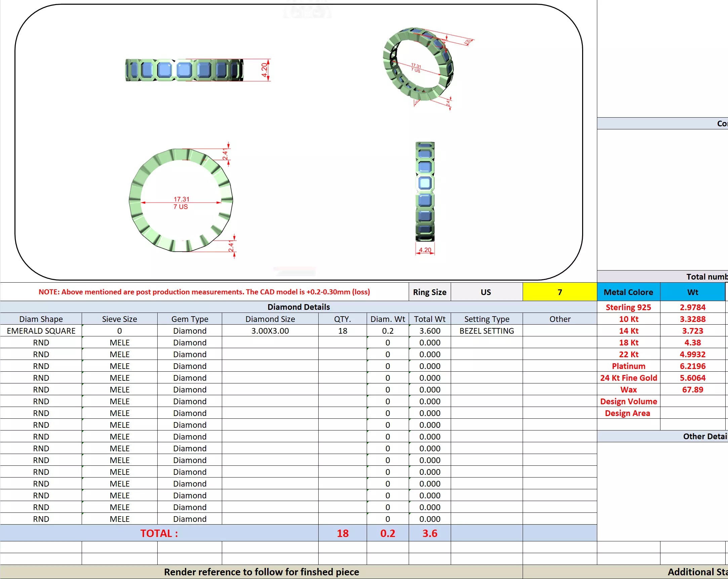Select the yellow ring size cell 7

click(560, 292)
